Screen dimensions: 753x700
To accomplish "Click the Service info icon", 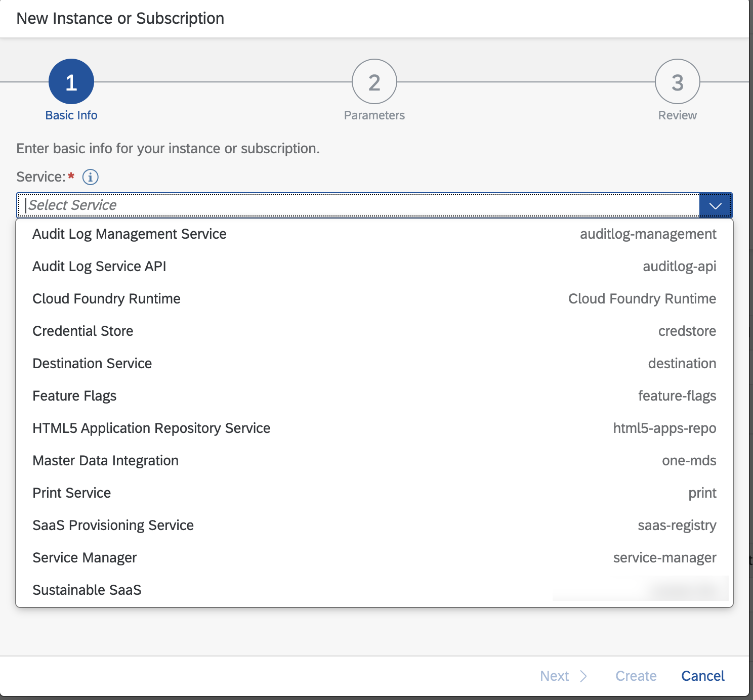I will [90, 177].
